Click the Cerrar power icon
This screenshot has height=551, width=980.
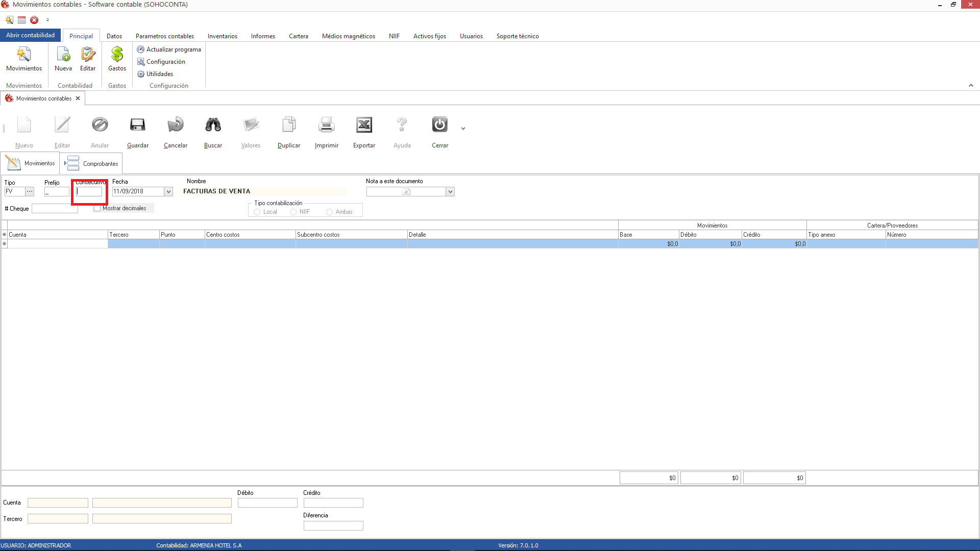[439, 125]
